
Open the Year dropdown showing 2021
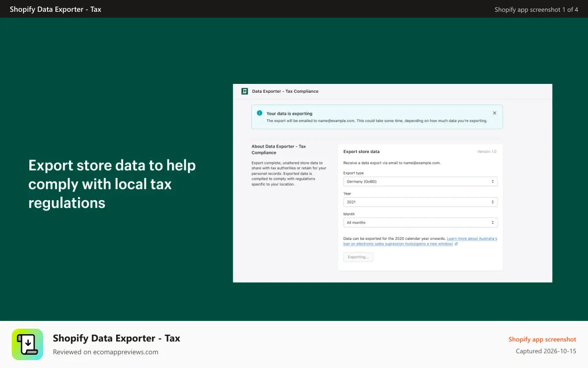point(420,202)
